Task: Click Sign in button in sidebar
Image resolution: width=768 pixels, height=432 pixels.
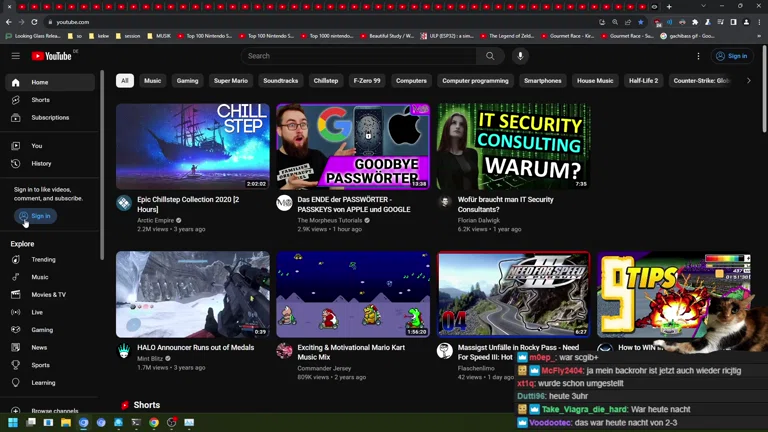Action: (36, 216)
